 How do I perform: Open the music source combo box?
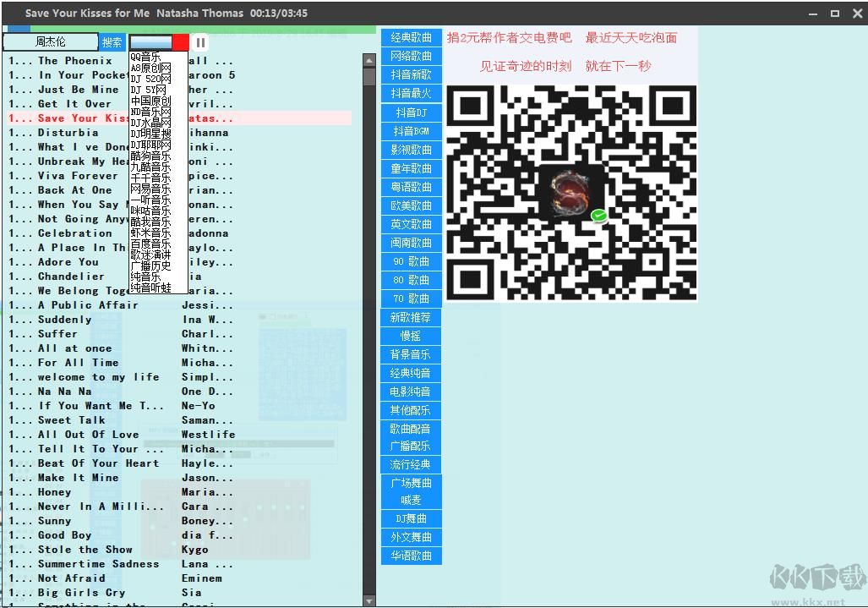click(150, 42)
